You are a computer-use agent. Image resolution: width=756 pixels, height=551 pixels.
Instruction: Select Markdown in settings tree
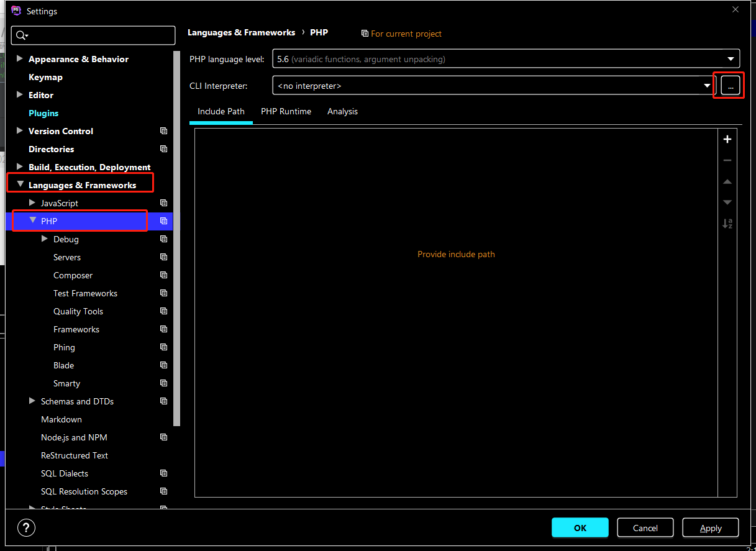[x=61, y=419]
